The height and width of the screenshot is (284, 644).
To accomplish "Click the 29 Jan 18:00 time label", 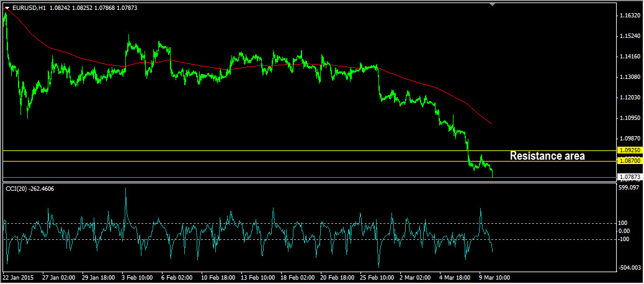I will (99, 277).
